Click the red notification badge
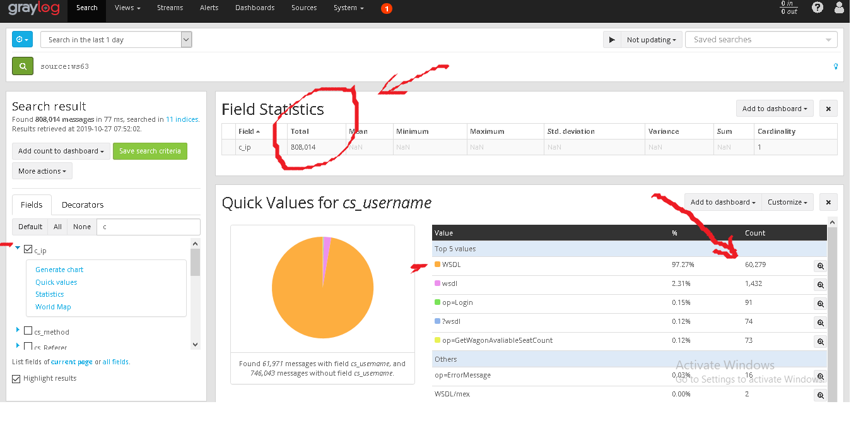 (x=387, y=8)
